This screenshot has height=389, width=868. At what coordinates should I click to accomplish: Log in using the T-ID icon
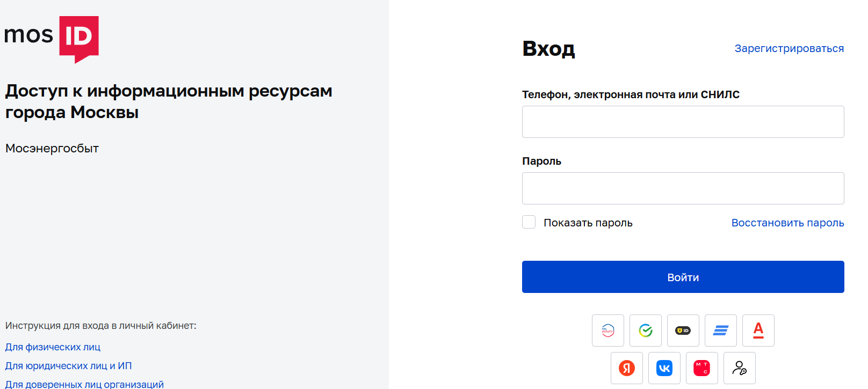(x=683, y=331)
